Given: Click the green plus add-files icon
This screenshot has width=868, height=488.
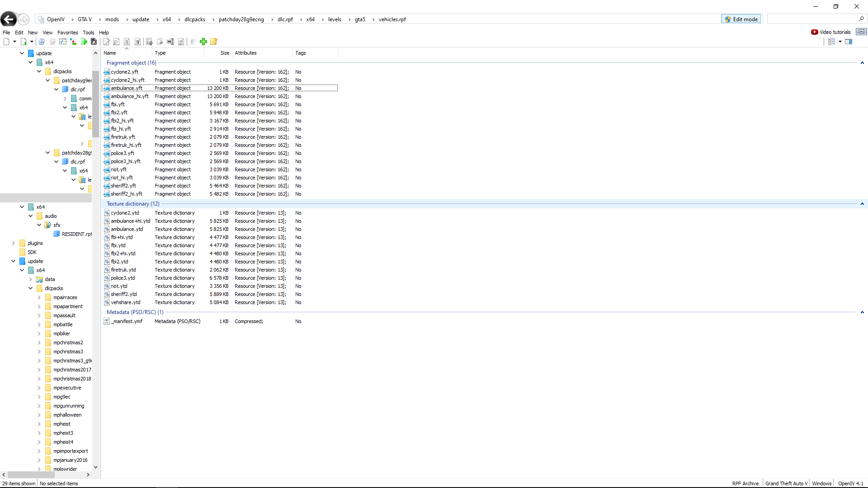Looking at the screenshot, I should tap(203, 42).
